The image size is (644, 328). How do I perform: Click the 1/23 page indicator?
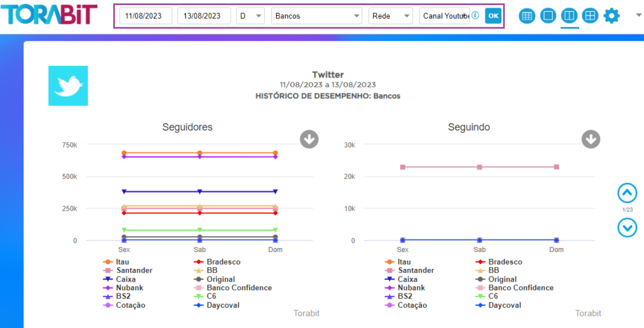coord(627,210)
